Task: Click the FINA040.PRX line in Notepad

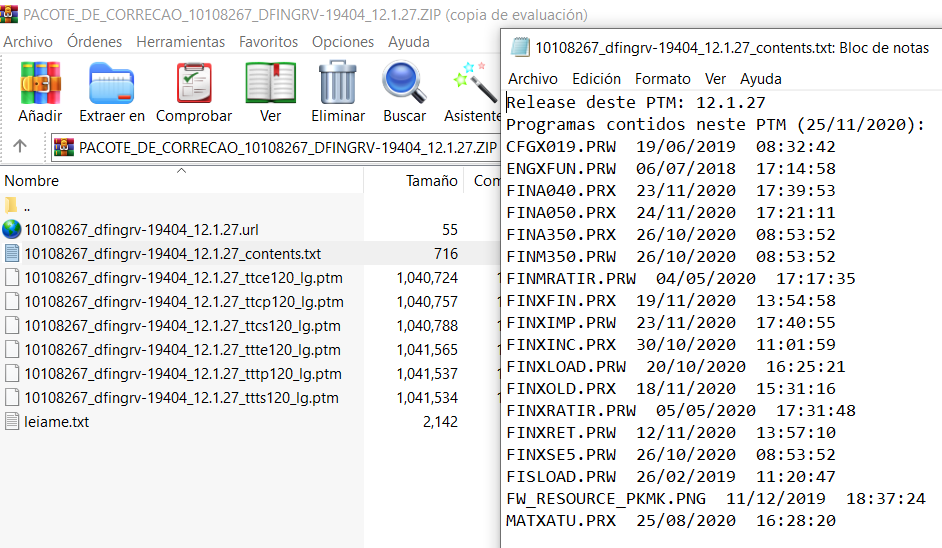Action: 670,190
